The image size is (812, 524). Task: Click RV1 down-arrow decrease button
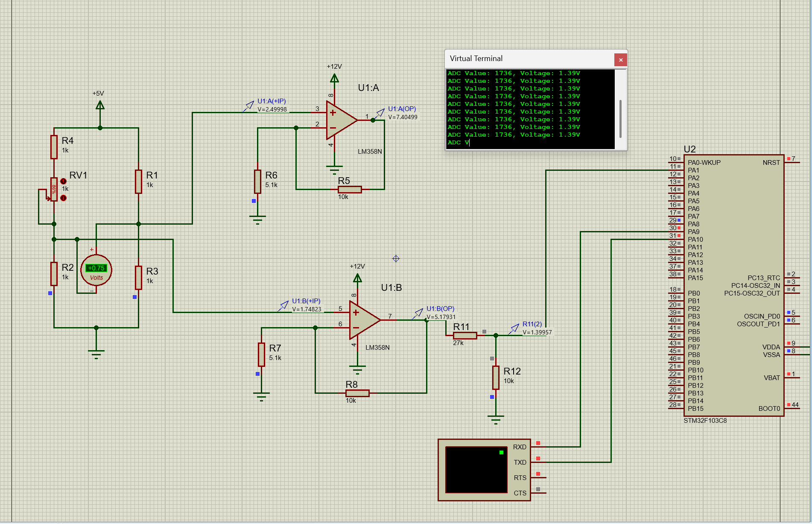(x=63, y=198)
